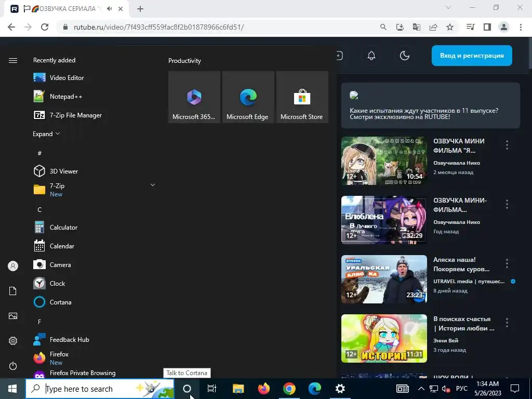Click Talk to Cortana taskbar button
Viewport: 532px width, 399px height.
[187, 389]
